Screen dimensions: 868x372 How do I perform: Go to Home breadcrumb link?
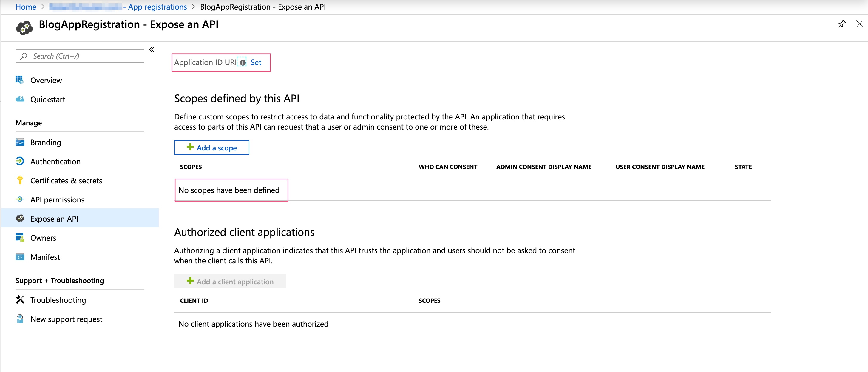coord(26,7)
